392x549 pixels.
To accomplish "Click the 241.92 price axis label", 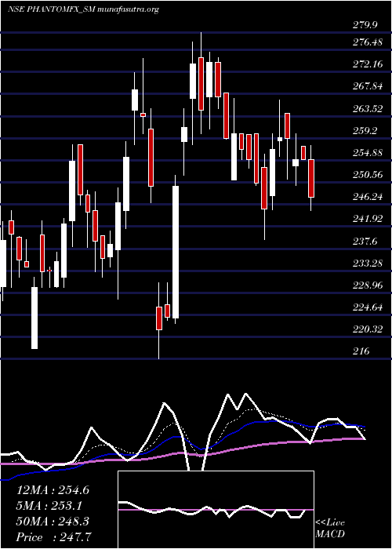I will click(368, 219).
